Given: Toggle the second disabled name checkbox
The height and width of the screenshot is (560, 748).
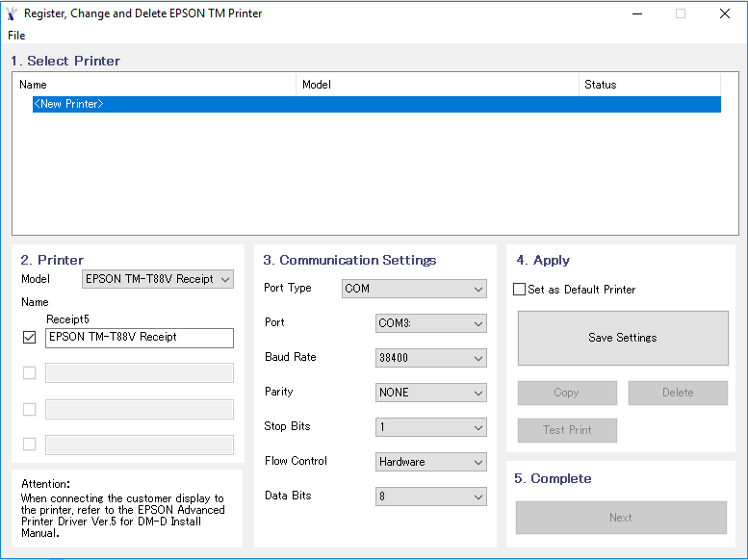Looking at the screenshot, I should point(30,372).
